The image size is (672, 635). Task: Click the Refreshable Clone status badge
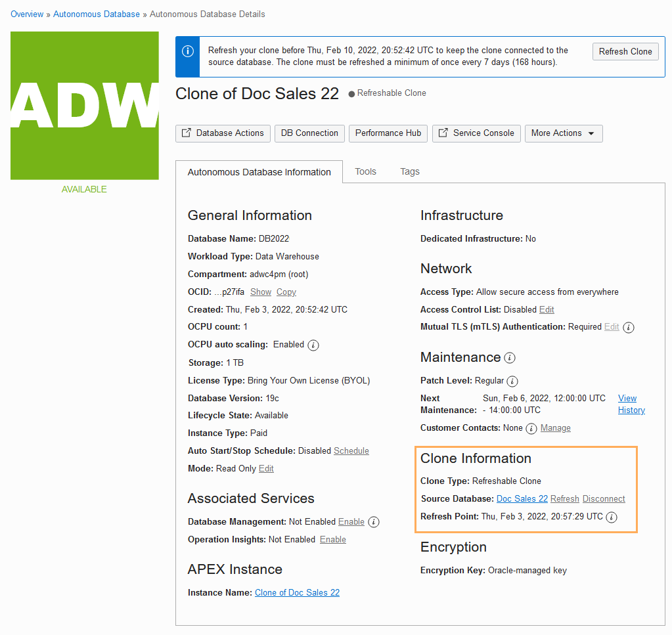pos(388,93)
